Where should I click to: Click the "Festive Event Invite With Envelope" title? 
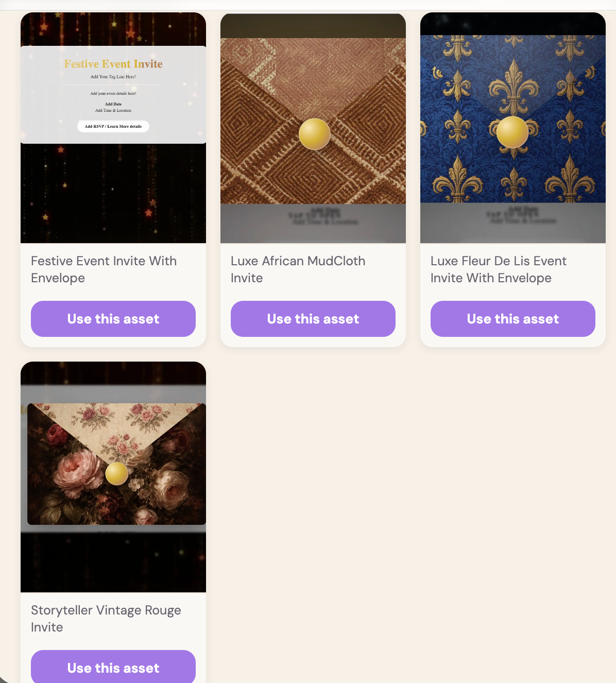tap(104, 269)
